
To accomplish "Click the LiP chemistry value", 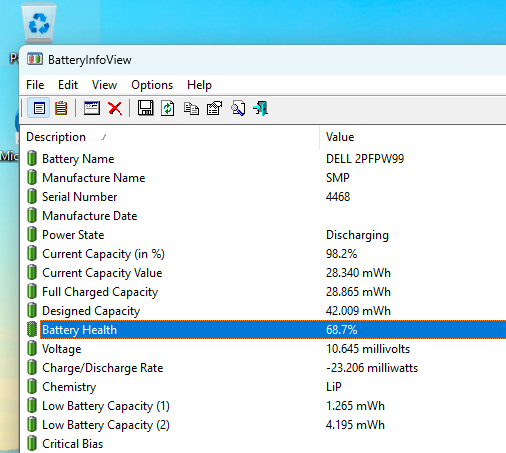I will coord(334,387).
